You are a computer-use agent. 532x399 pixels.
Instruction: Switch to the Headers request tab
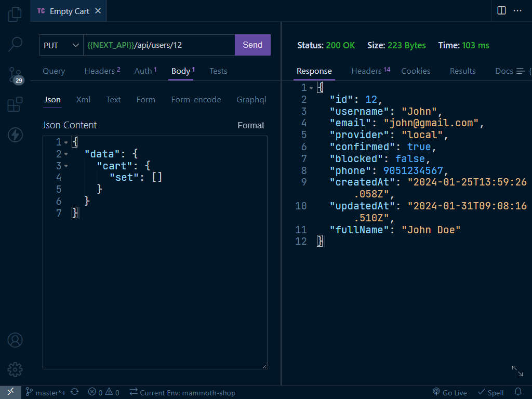[x=102, y=71]
